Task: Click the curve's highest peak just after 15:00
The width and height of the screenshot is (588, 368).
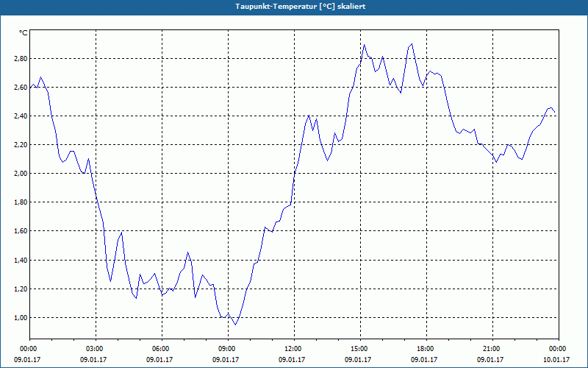Action: pyautogui.click(x=364, y=44)
